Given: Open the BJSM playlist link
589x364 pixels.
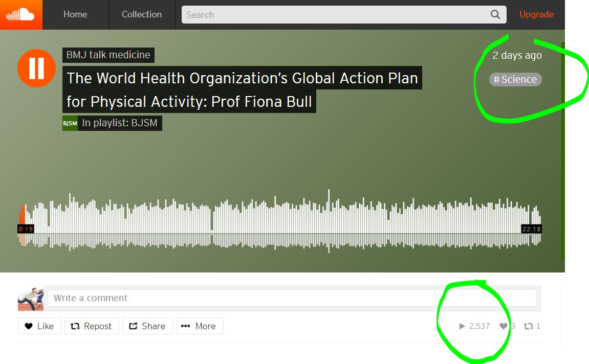Looking at the screenshot, I should pos(119,123).
